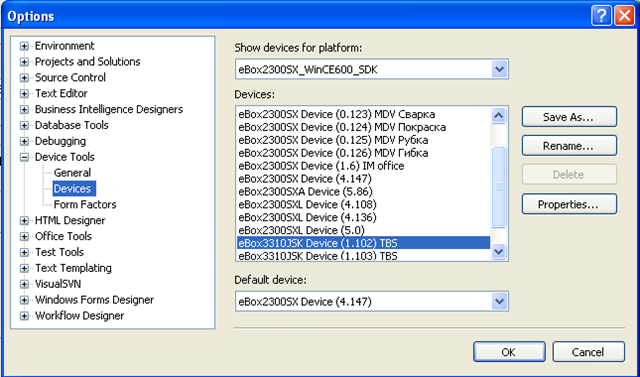Screen dimensions: 640x377
Task: Expand the Debugging options node
Action: pyautogui.click(x=24, y=141)
